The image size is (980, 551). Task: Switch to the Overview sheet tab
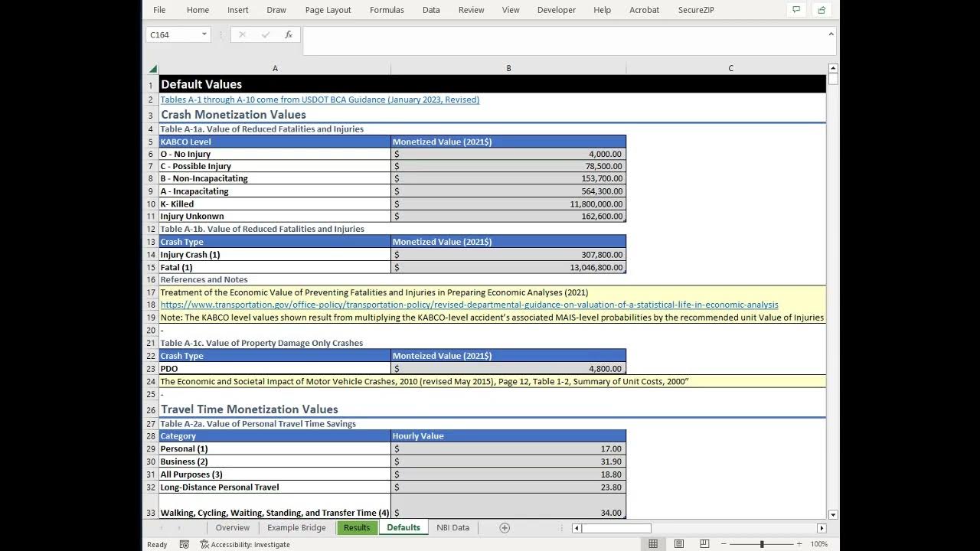pyautogui.click(x=233, y=527)
